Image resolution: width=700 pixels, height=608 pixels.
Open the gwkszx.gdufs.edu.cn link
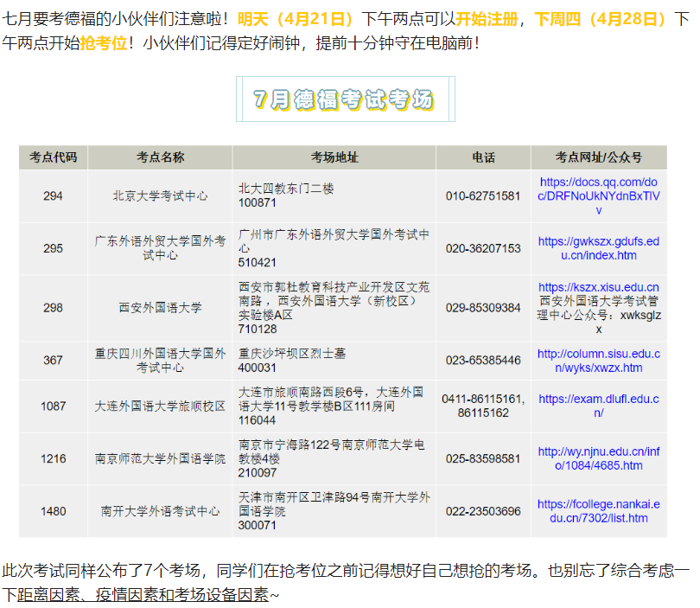598,248
